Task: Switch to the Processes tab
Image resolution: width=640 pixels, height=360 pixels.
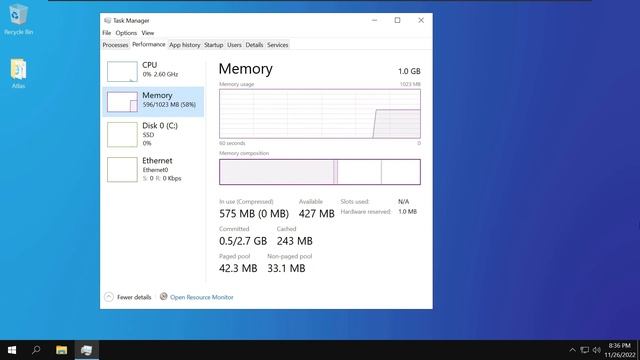Action: (115, 45)
